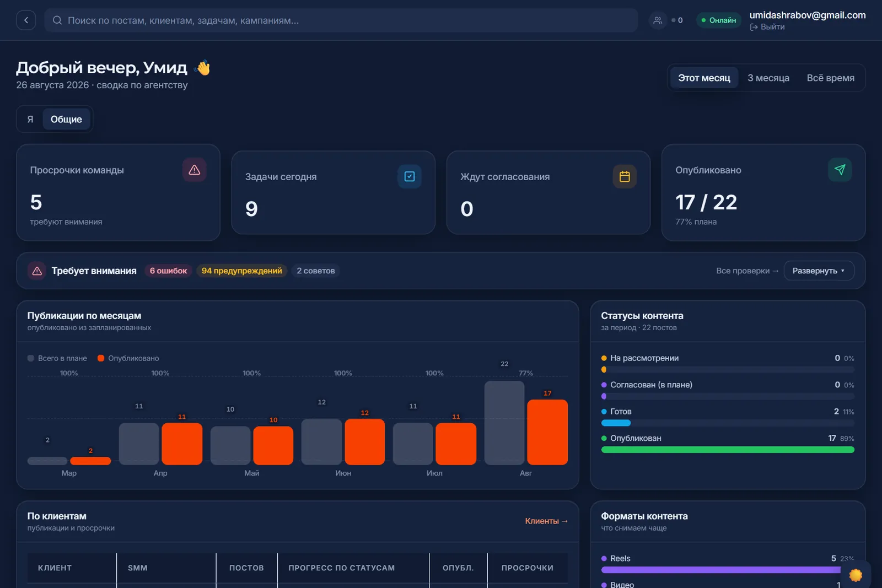Click the На рассмотрении status row
This screenshot has height=588, width=882.
click(728, 364)
